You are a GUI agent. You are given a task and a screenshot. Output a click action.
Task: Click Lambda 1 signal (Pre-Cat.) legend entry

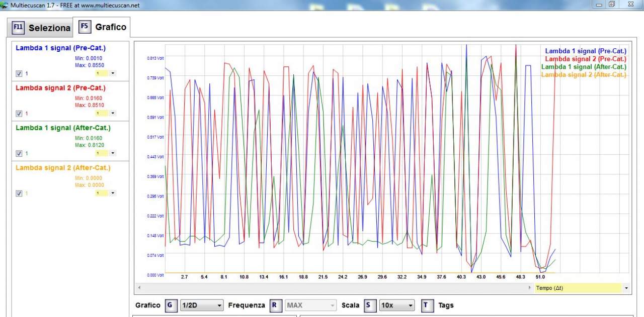point(586,51)
